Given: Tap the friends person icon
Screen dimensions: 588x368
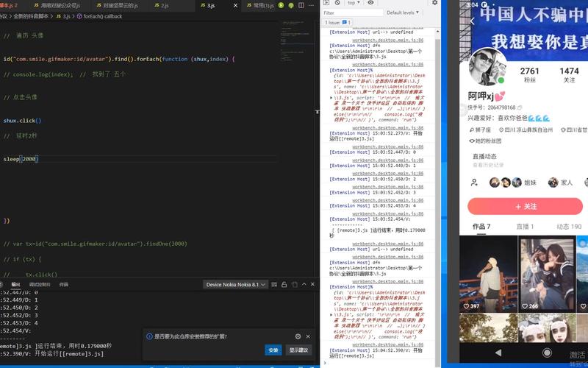Looking at the screenshot, I should (x=474, y=183).
